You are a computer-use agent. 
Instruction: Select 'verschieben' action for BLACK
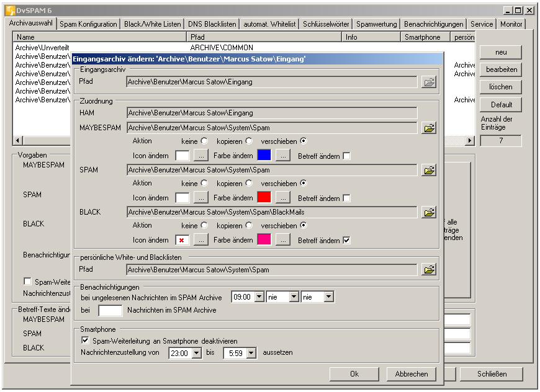point(304,225)
